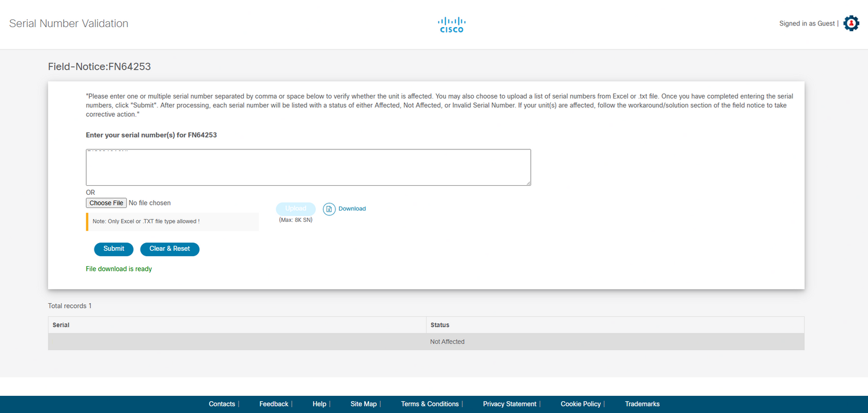Click the Cisco logo in the header
This screenshot has width=868, height=413.
tap(451, 24)
